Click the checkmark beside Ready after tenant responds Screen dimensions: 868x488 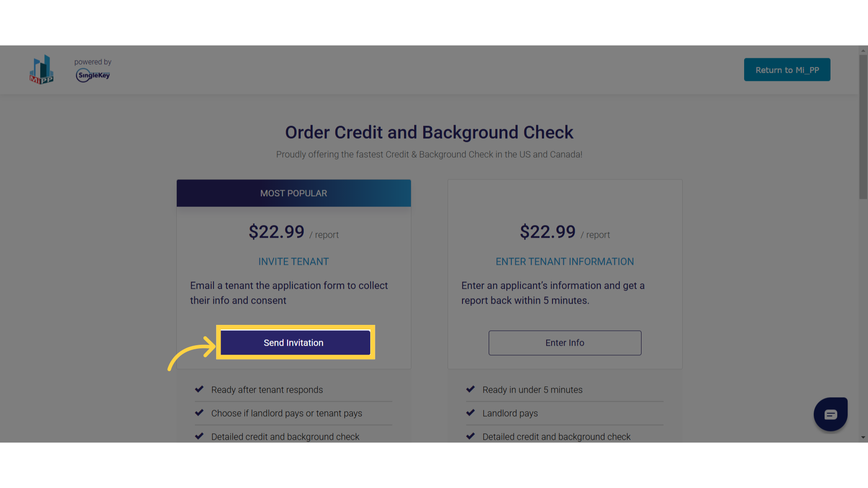tap(199, 389)
